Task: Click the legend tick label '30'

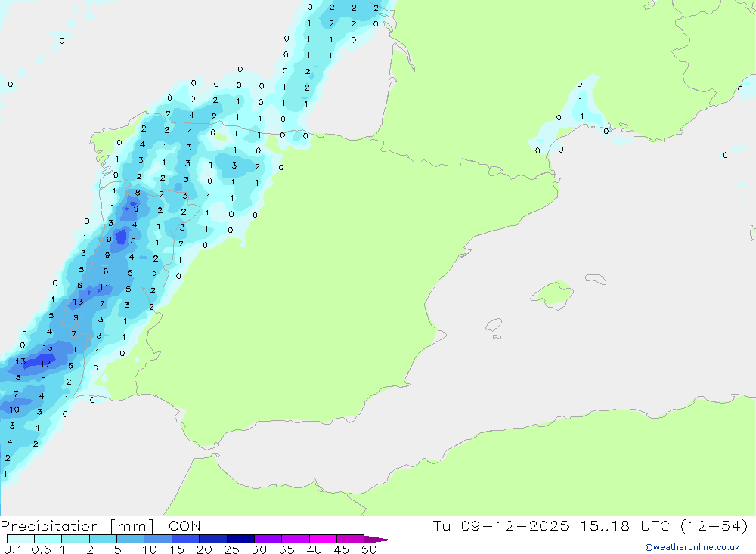Action: point(259,549)
